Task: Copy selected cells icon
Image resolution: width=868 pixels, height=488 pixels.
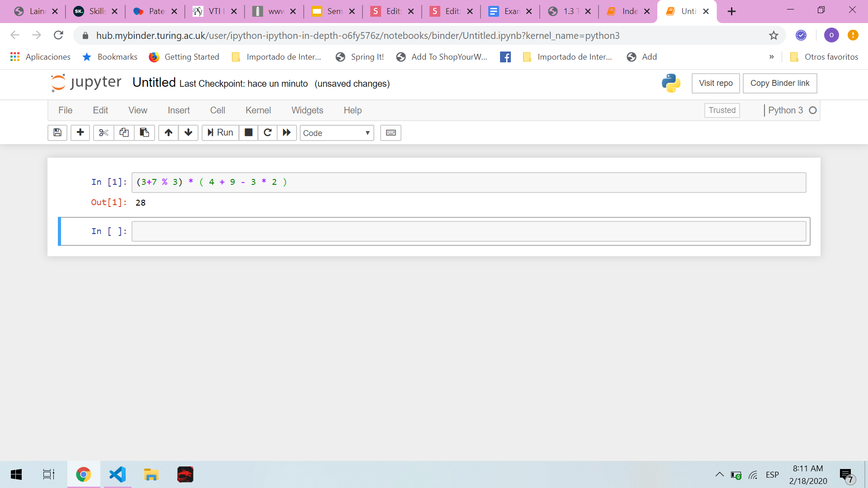Action: [124, 132]
